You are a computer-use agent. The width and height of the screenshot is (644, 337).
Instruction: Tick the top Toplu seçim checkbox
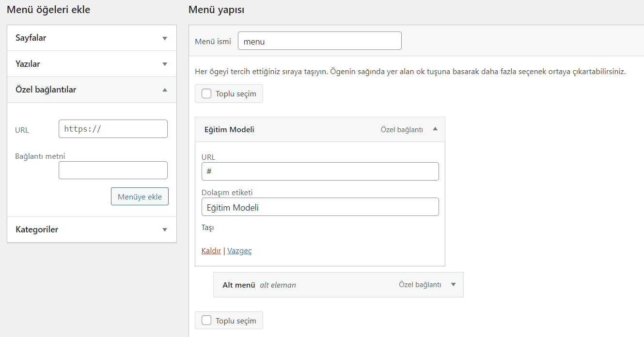206,94
